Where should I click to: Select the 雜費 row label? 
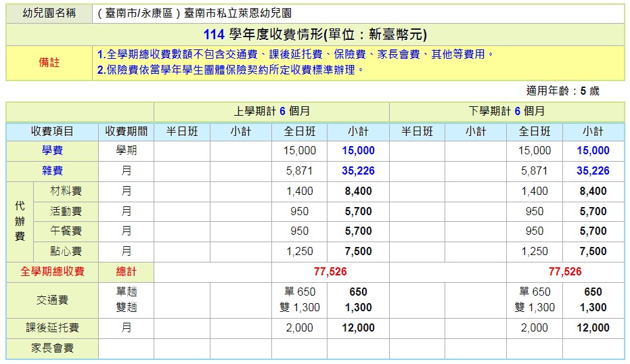click(52, 171)
